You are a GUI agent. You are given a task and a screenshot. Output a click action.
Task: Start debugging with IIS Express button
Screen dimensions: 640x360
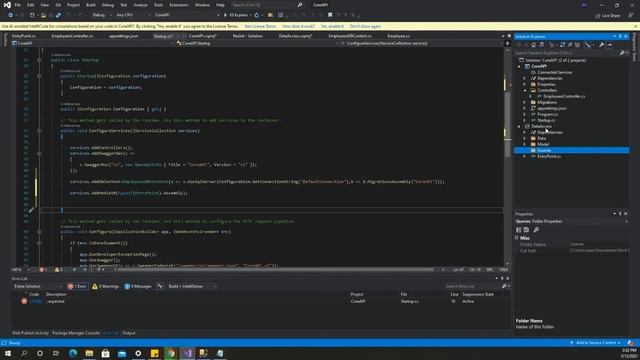pyautogui.click(x=237, y=15)
